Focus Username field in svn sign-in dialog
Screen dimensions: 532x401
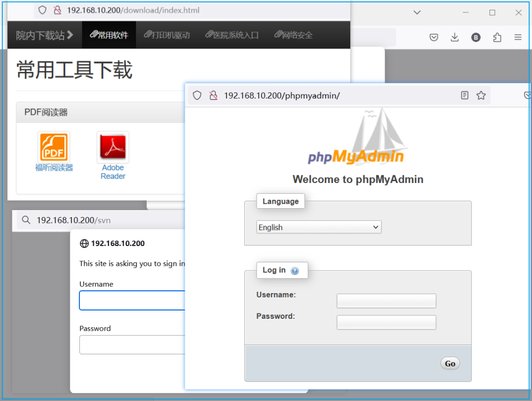coord(133,300)
